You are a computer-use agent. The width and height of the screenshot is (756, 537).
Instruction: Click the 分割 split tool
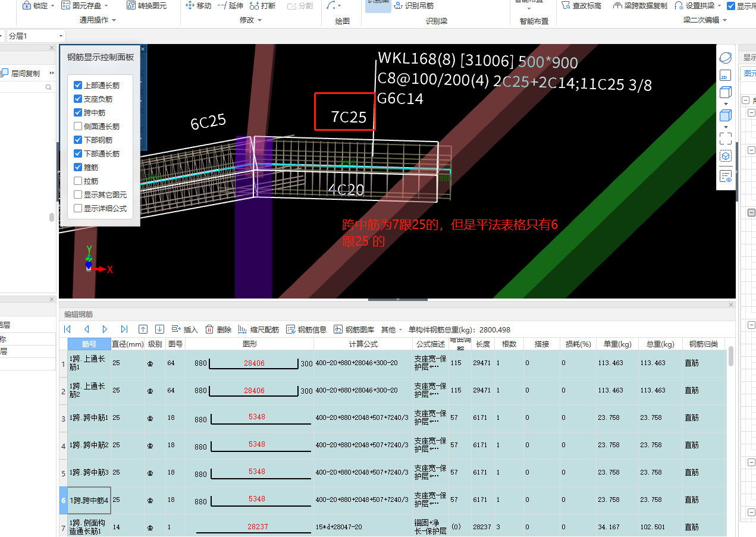coord(300,5)
